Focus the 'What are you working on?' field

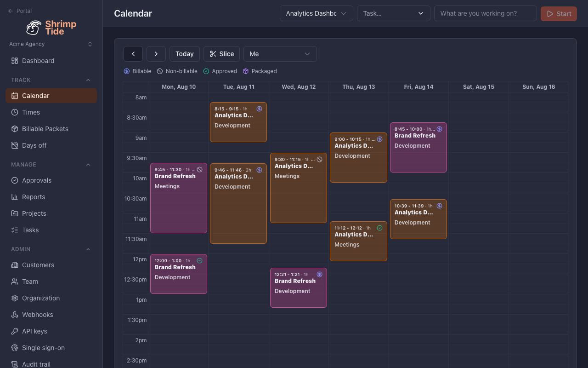486,13
